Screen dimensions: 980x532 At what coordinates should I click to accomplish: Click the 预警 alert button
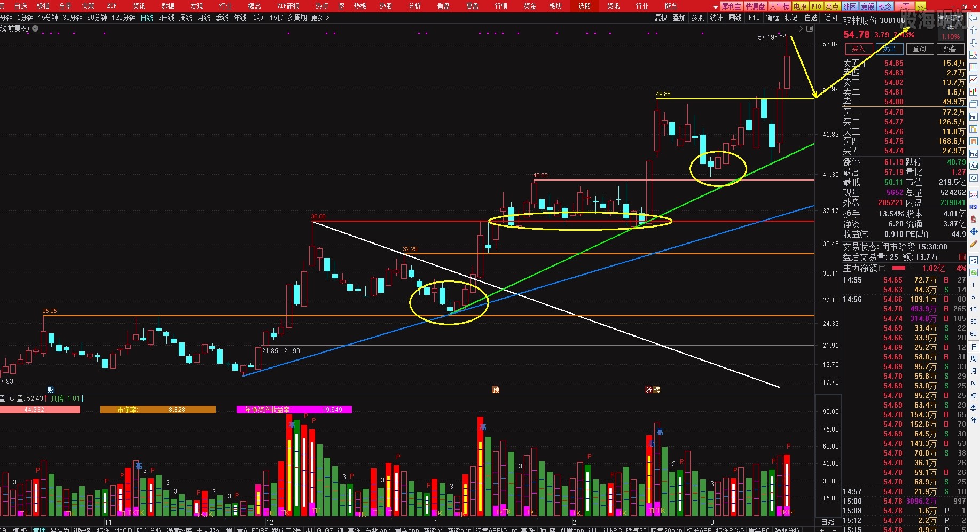pyautogui.click(x=950, y=49)
